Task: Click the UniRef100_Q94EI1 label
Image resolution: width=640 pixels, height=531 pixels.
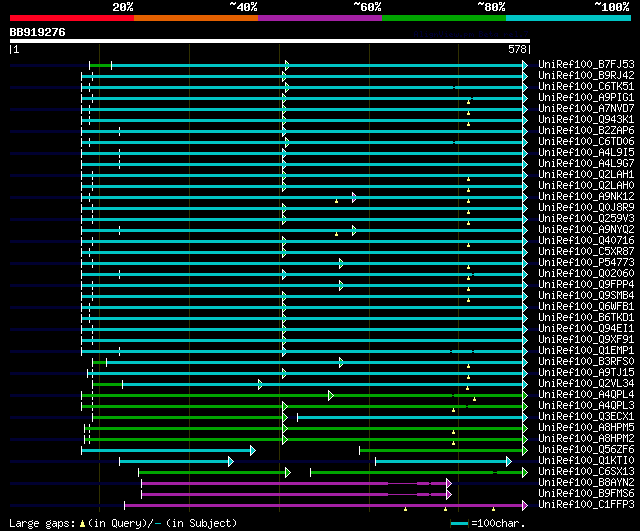Action: [586, 329]
